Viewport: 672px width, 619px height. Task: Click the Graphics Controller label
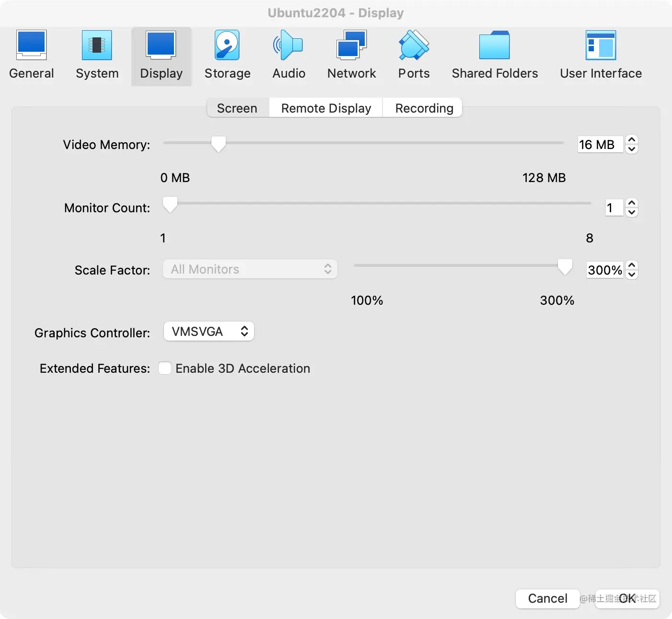click(92, 333)
